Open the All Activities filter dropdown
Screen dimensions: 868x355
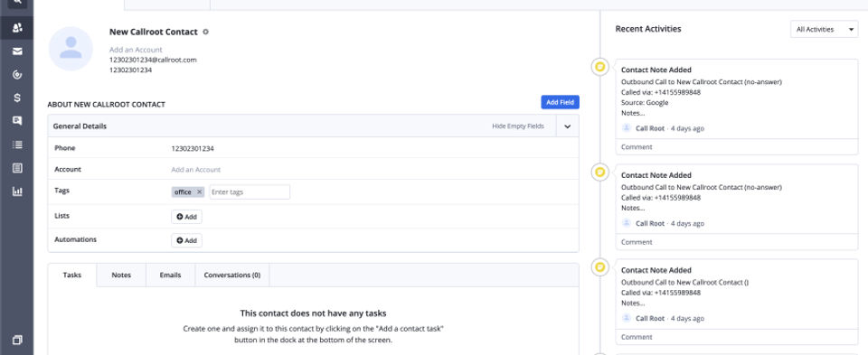(x=824, y=29)
